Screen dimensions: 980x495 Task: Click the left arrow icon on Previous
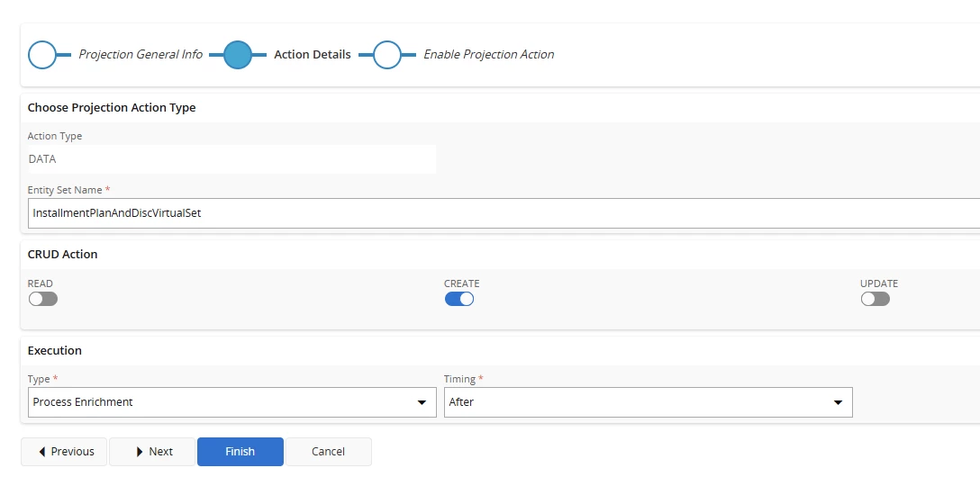click(41, 451)
